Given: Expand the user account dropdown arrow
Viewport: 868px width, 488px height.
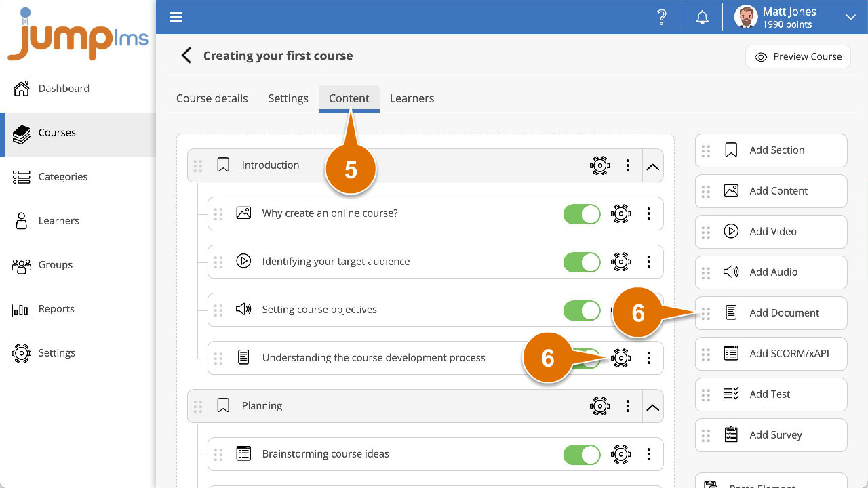Looking at the screenshot, I should [x=850, y=18].
